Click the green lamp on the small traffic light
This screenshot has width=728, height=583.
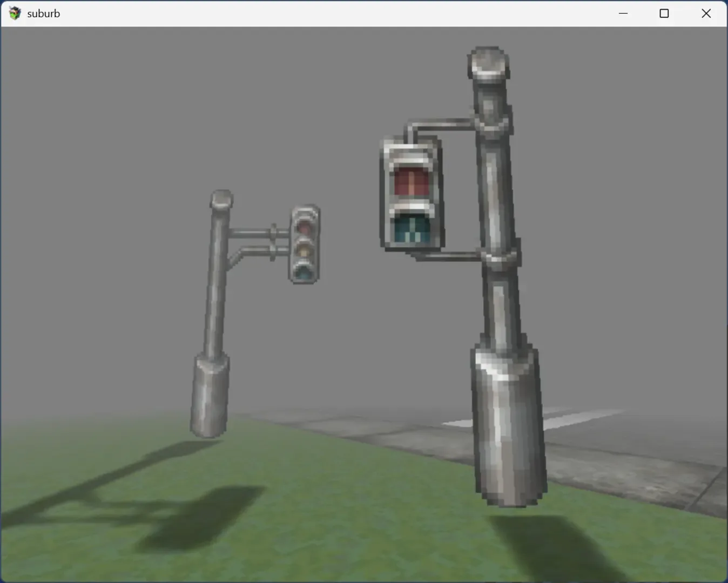(x=305, y=270)
